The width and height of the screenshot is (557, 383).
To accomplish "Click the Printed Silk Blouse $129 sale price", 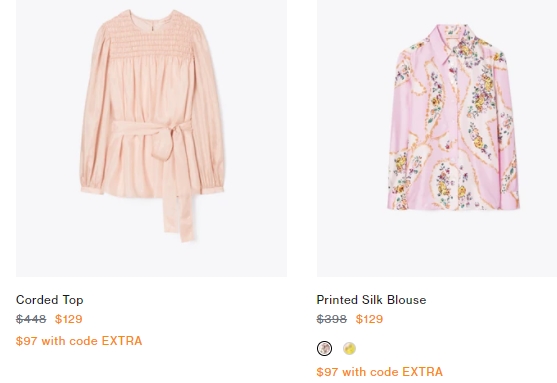I will coord(369,319).
